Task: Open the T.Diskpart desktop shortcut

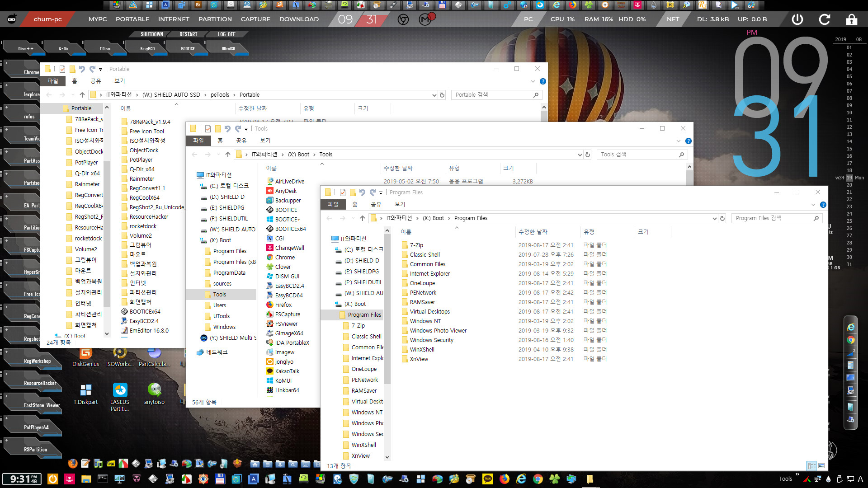Action: (x=85, y=394)
